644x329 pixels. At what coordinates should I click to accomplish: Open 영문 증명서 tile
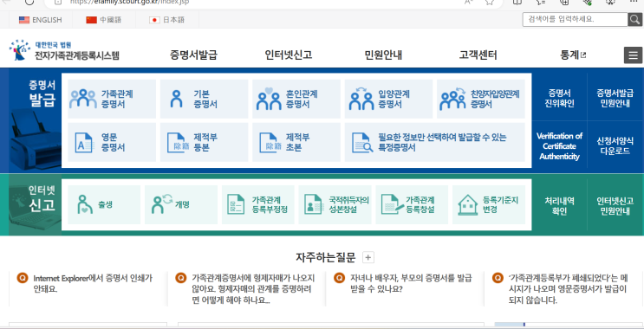pos(112,142)
